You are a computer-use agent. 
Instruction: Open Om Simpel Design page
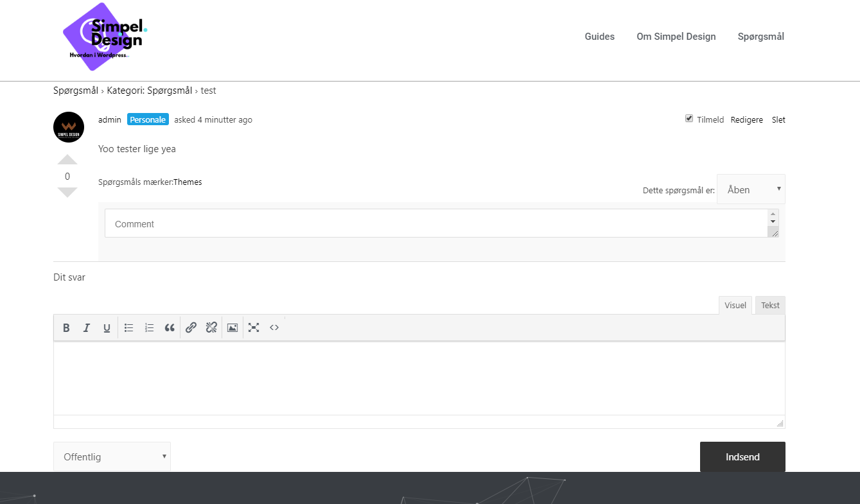[x=676, y=37]
